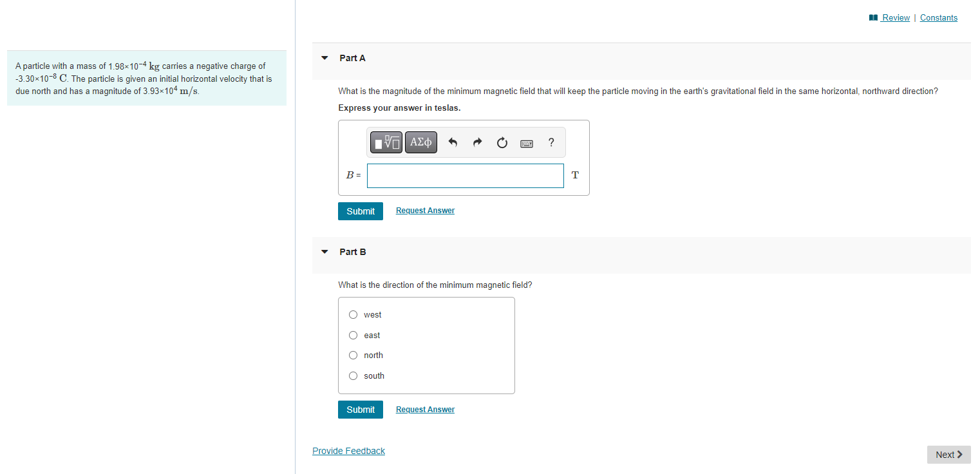
Task: Collapse the Part A section
Action: [325, 58]
